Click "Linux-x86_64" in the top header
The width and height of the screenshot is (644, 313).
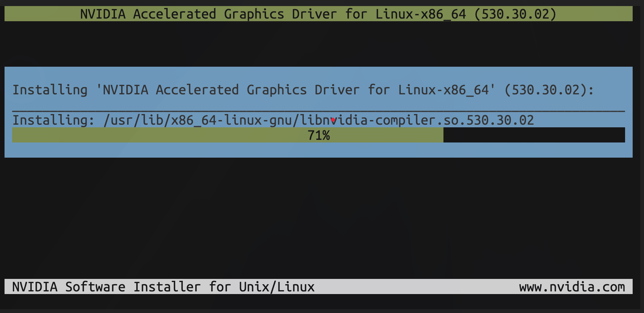point(420,14)
